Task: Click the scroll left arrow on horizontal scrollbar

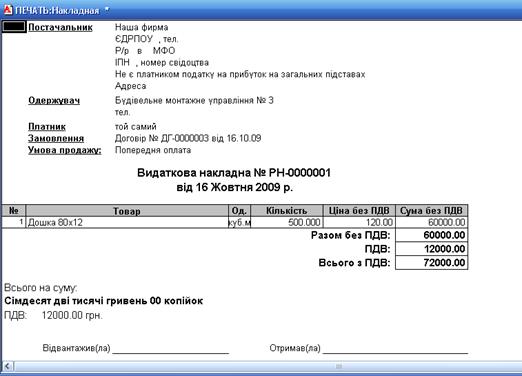Action: 7,366
